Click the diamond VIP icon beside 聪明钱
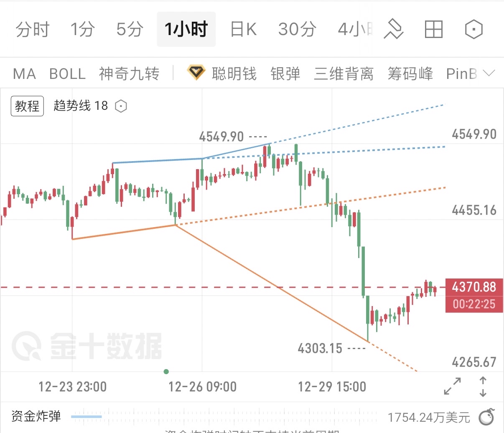504x433 pixels. click(196, 72)
